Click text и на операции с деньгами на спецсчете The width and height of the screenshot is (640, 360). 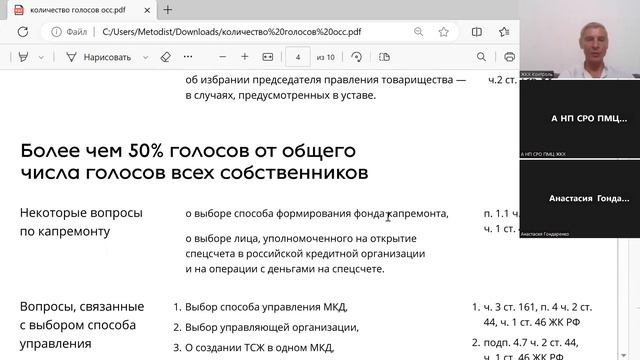285,269
